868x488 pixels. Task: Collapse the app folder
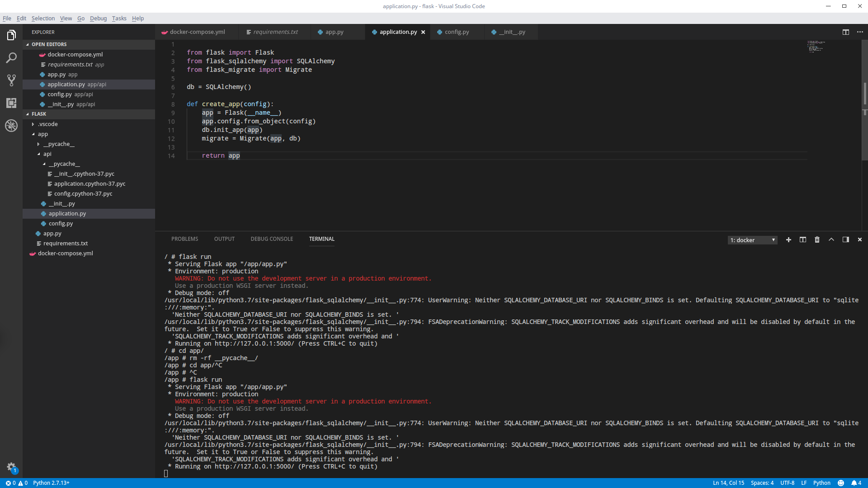(x=33, y=134)
